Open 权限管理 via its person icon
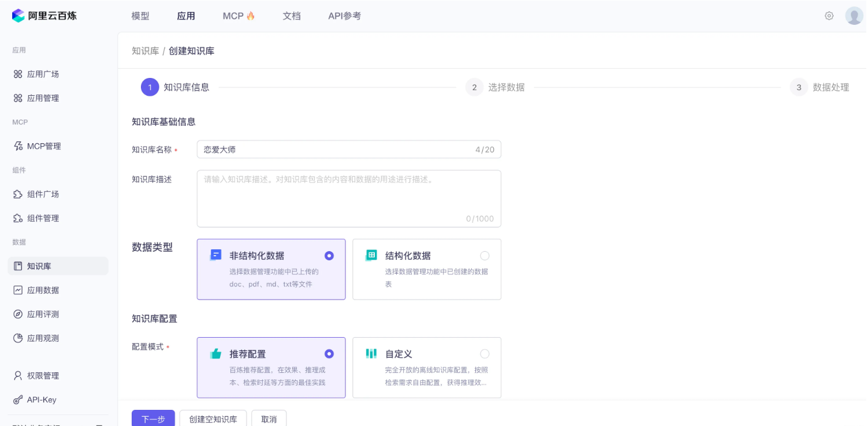Viewport: 868px width, 426px height. point(18,376)
